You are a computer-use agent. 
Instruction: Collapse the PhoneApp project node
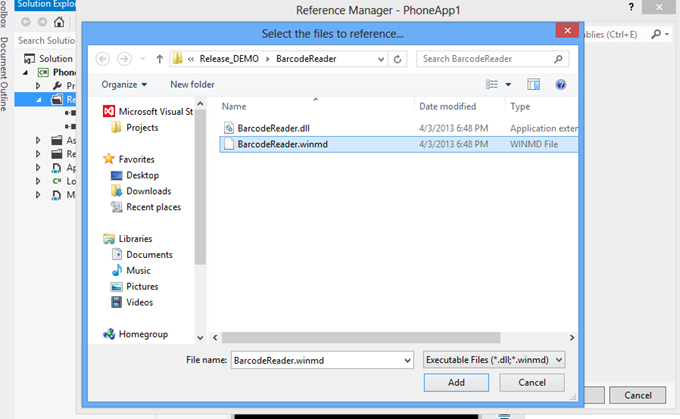[25, 72]
